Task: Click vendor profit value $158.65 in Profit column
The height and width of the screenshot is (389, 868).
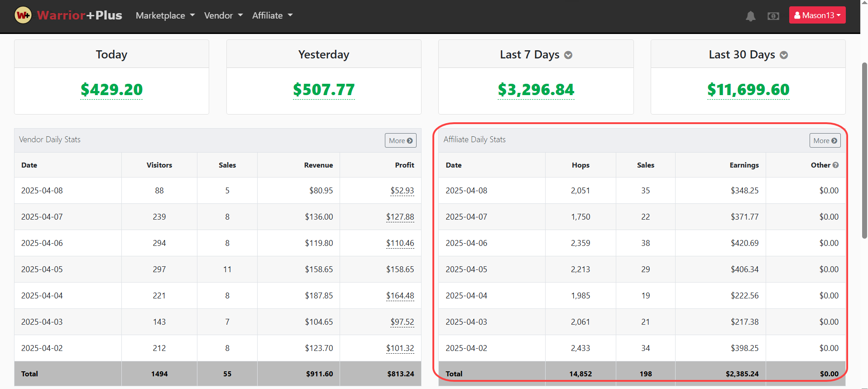Action: pyautogui.click(x=400, y=269)
